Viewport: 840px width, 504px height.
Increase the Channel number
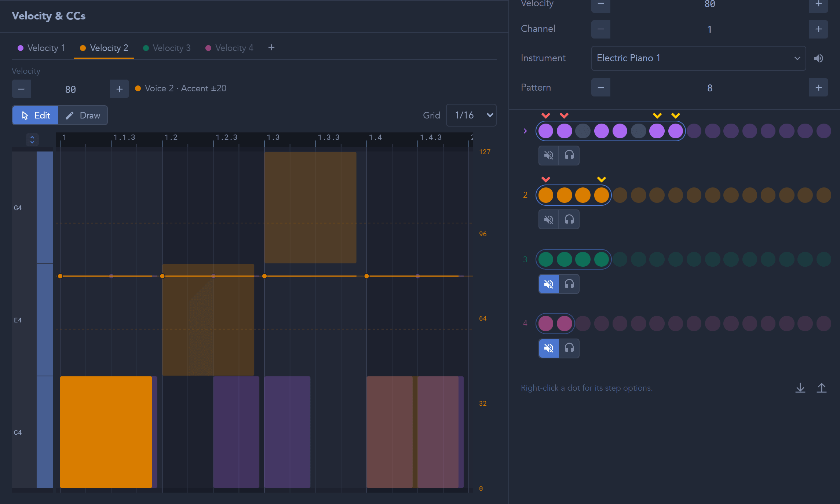click(818, 29)
